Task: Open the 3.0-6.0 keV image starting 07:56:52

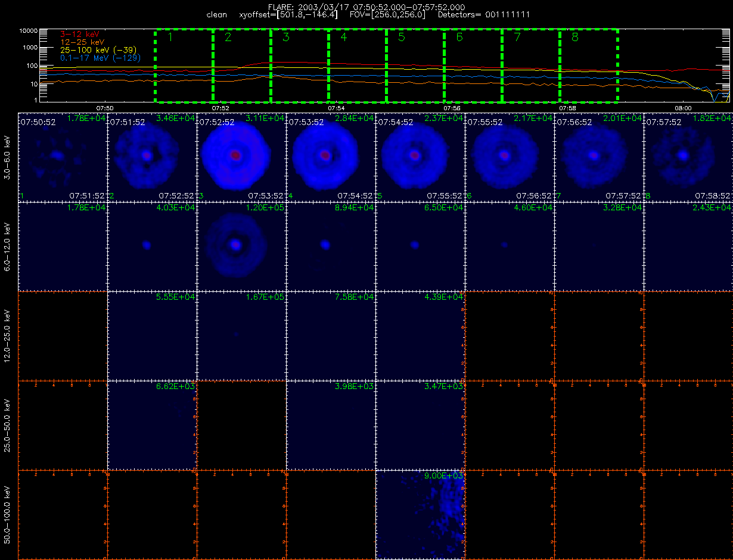Action: [x=599, y=157]
